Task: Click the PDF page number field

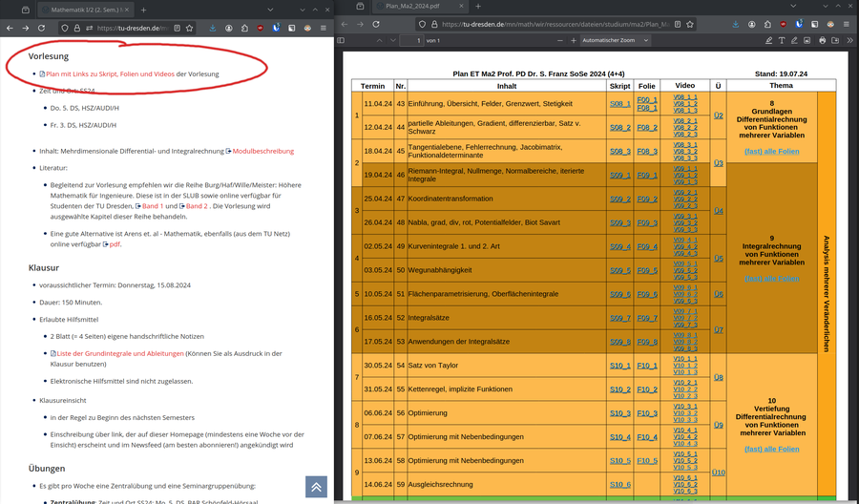Action: click(411, 40)
